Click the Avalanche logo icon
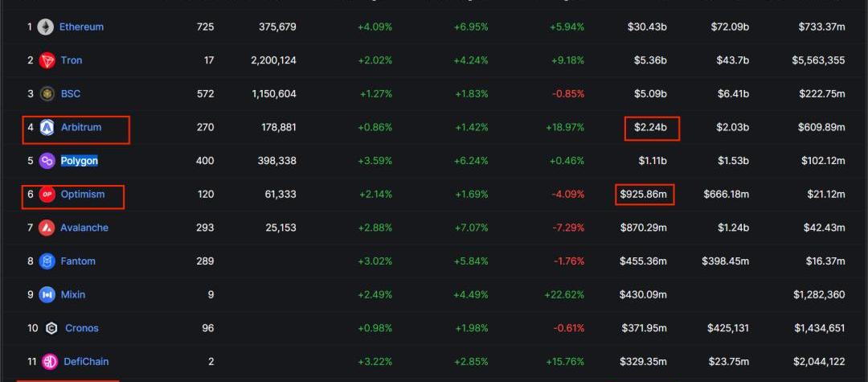This screenshot has height=382, width=868. (47, 228)
